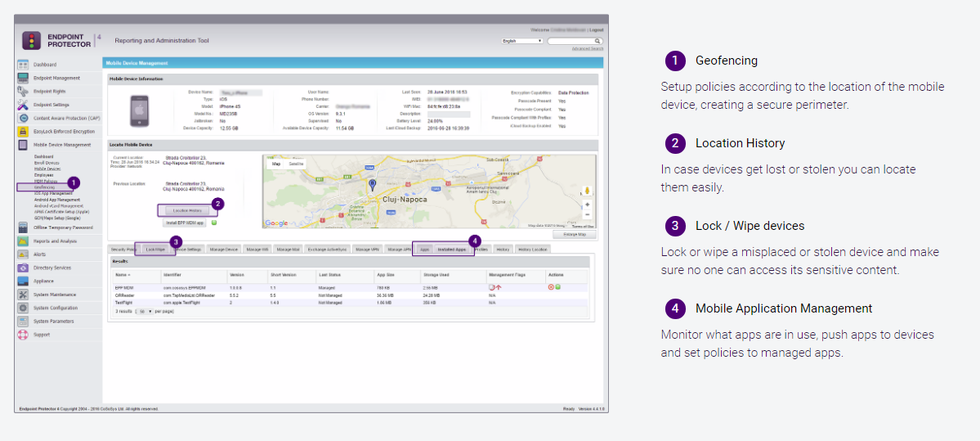The image size is (980, 441).
Task: Click the green action icon for EPP MDM
Action: pos(557,287)
